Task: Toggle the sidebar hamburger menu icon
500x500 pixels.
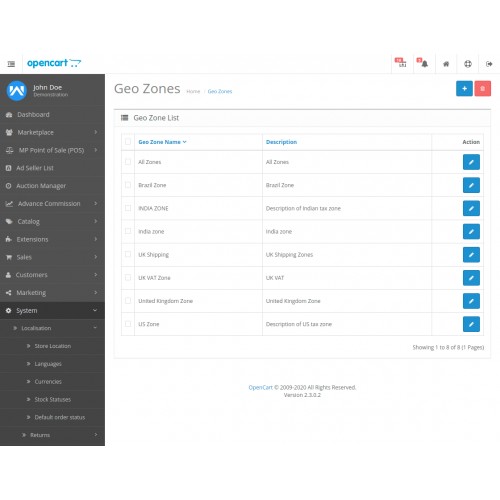Action: pos(11,64)
